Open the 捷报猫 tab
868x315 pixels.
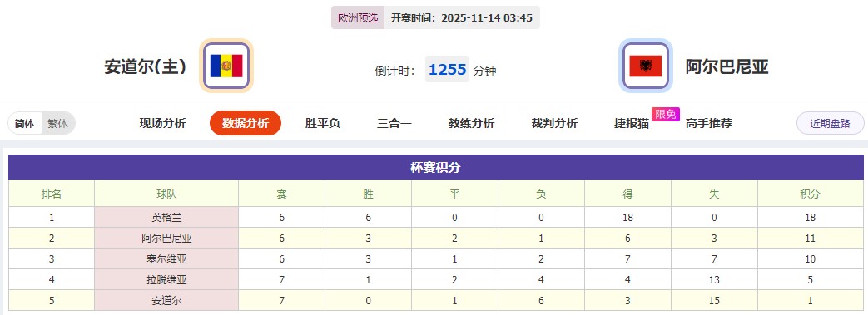coord(632,123)
